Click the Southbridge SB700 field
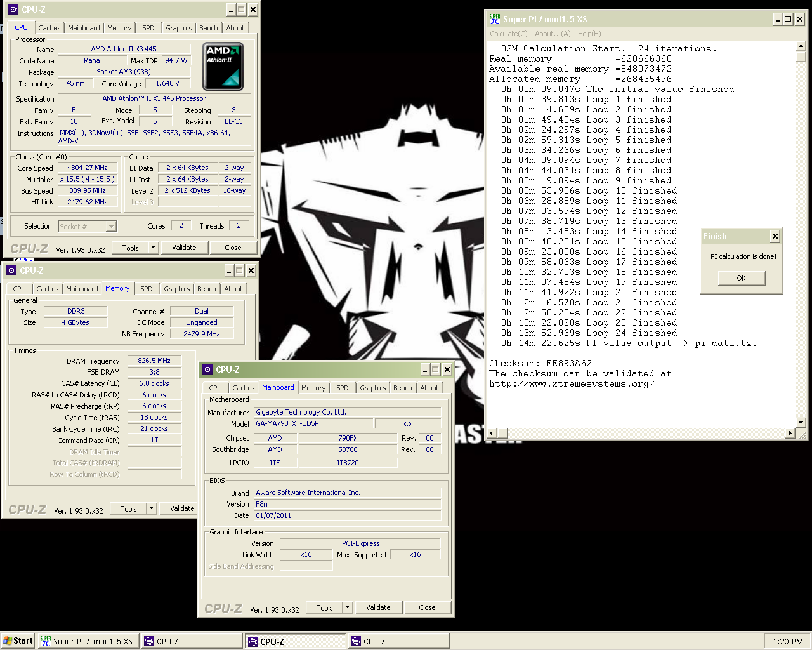 click(x=348, y=449)
